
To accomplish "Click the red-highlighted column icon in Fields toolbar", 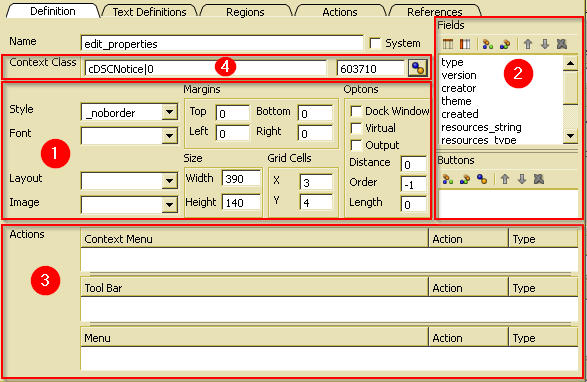I will 465,44.
